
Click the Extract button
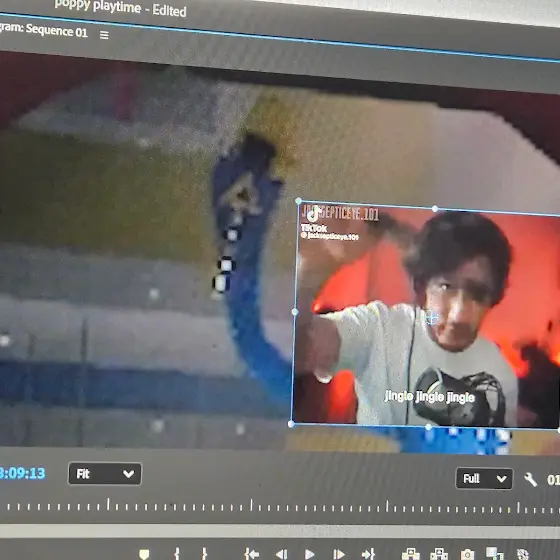click(x=439, y=554)
